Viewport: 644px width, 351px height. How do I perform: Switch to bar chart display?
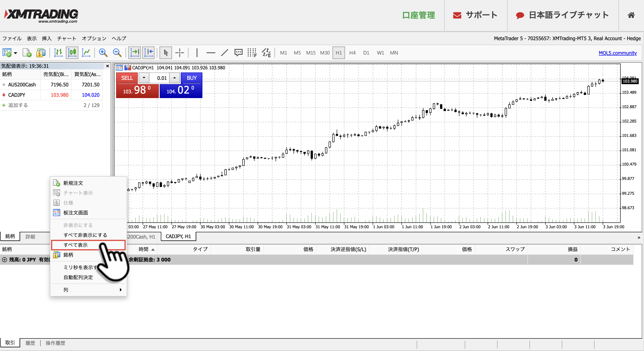click(58, 53)
